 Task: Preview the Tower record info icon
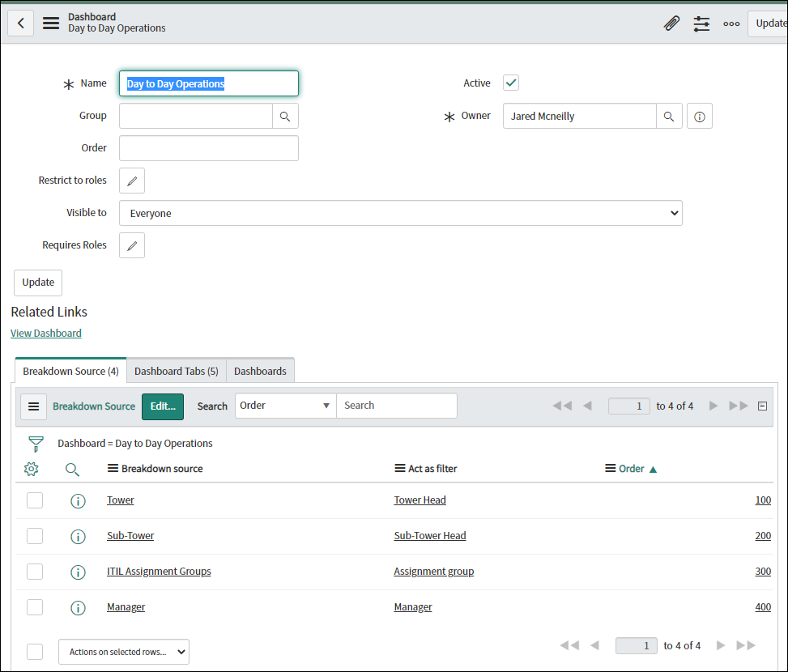(x=78, y=500)
